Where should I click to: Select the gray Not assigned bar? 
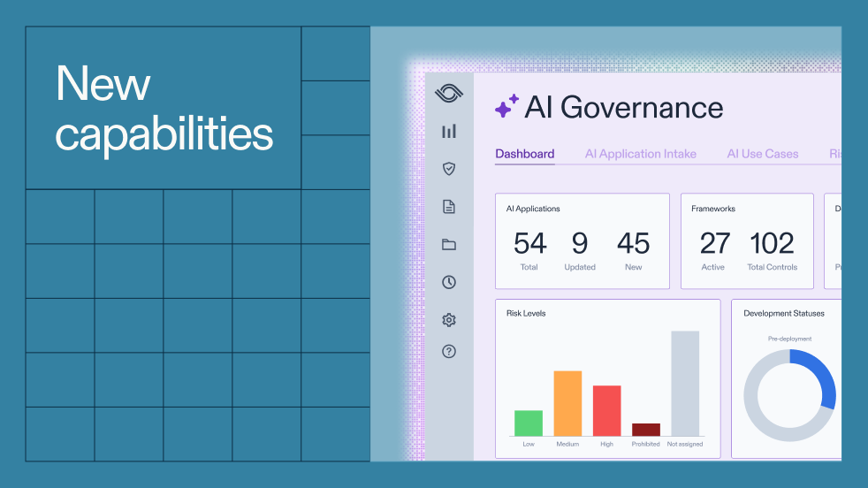tap(685, 384)
